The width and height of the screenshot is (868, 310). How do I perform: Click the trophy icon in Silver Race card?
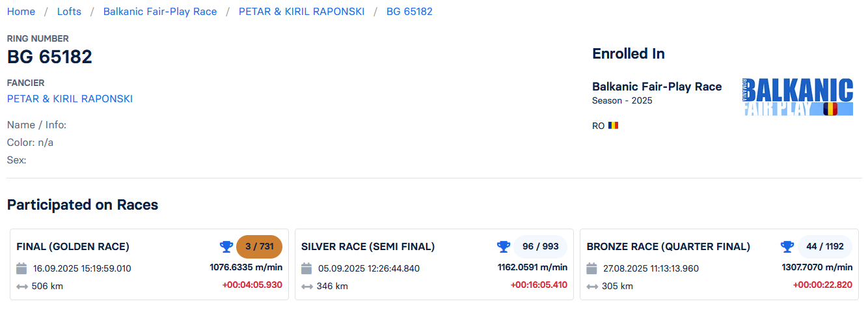pos(504,247)
